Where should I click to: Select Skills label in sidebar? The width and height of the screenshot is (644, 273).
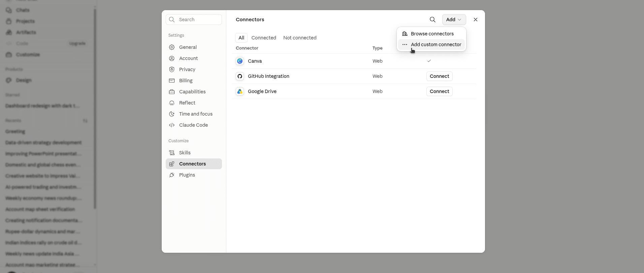pyautogui.click(x=185, y=153)
